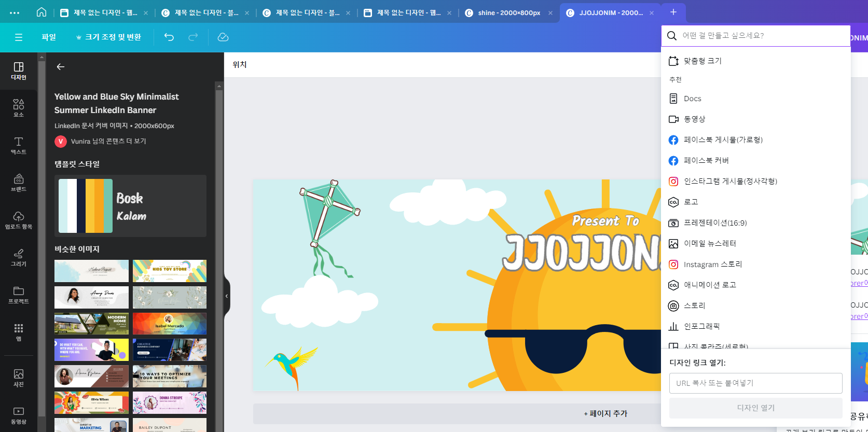This screenshot has height=432, width=868.
Task: Switch to the JJOJJONIM - 2000 tab
Action: tap(610, 13)
